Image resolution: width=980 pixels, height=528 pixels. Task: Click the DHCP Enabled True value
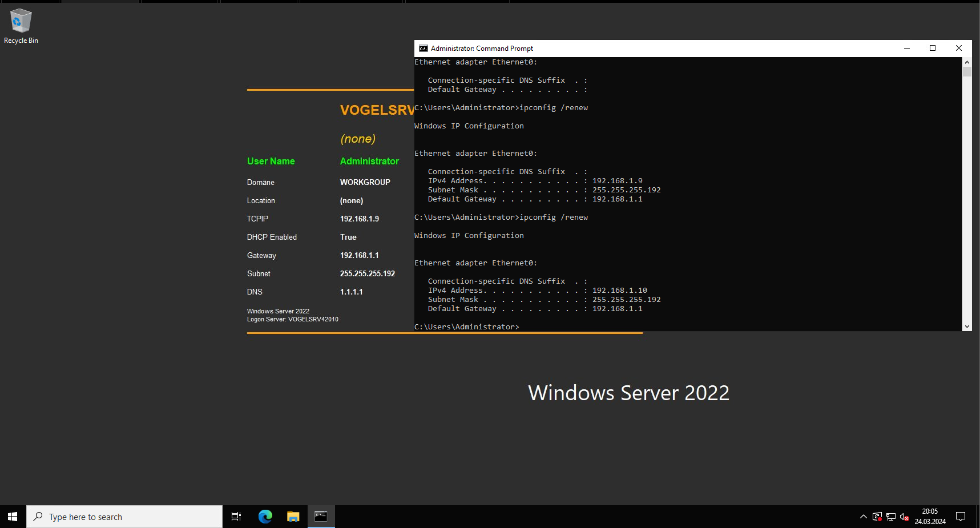coord(348,237)
